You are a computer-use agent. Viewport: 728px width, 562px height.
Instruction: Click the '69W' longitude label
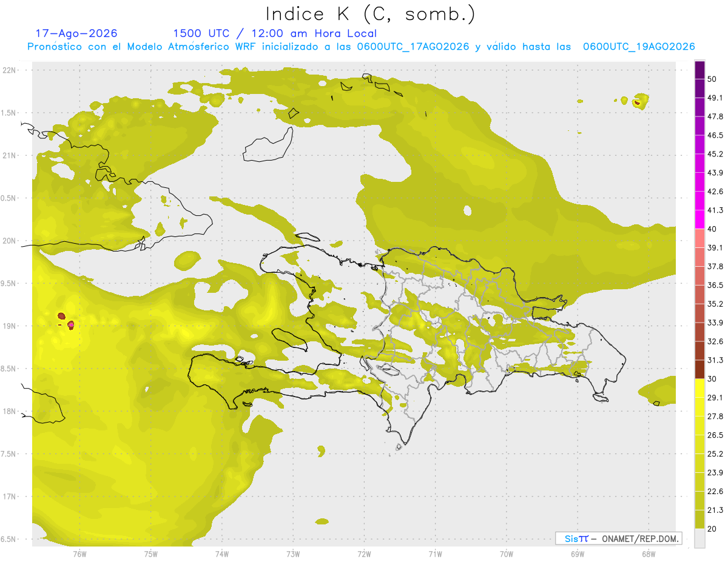pos(578,554)
